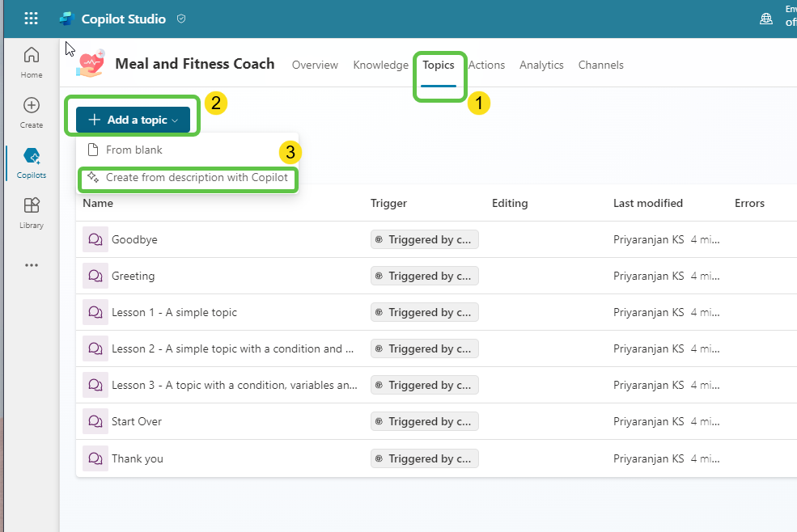The width and height of the screenshot is (797, 532).
Task: Sort by Last modified column header
Action: 647,203
